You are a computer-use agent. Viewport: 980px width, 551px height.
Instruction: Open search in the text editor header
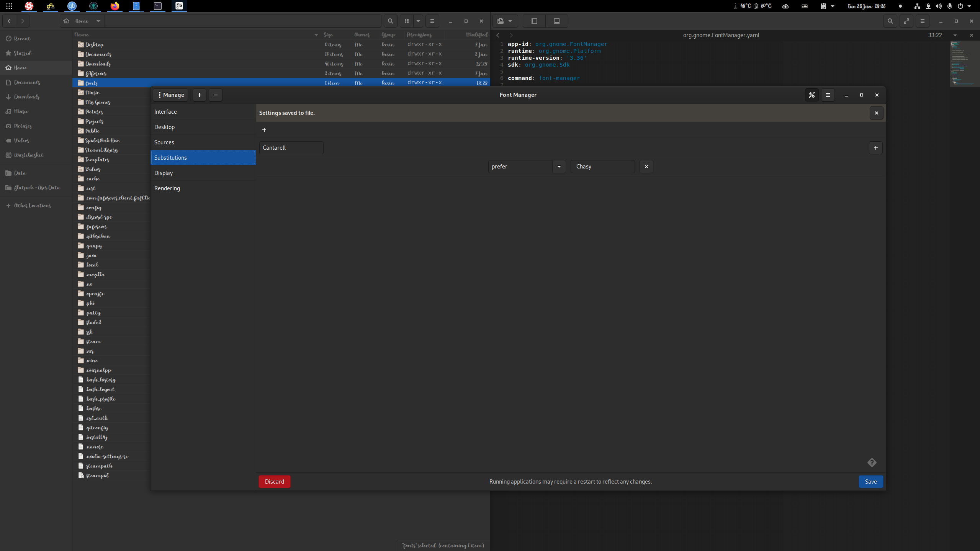tap(890, 21)
